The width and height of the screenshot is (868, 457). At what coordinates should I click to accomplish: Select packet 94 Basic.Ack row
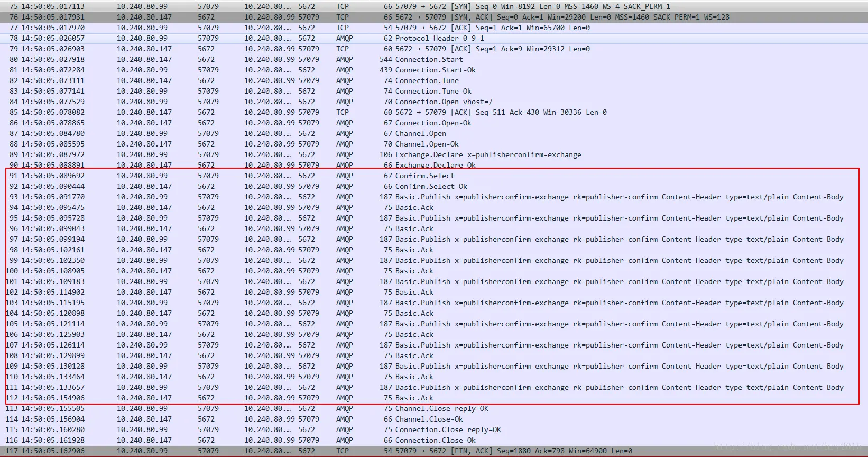434,207
